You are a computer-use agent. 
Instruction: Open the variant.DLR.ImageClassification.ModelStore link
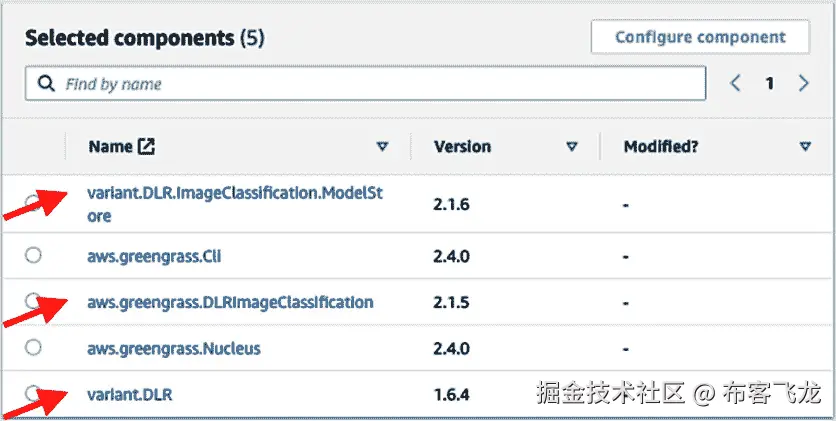(x=235, y=205)
